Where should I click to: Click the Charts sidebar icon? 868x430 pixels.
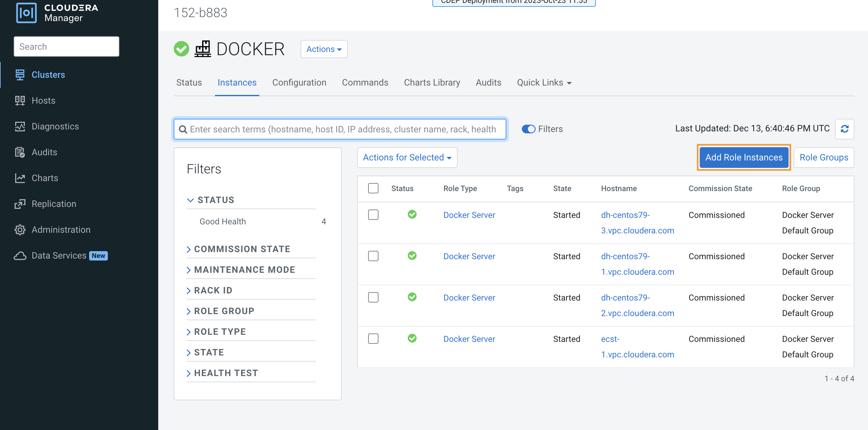[20, 178]
